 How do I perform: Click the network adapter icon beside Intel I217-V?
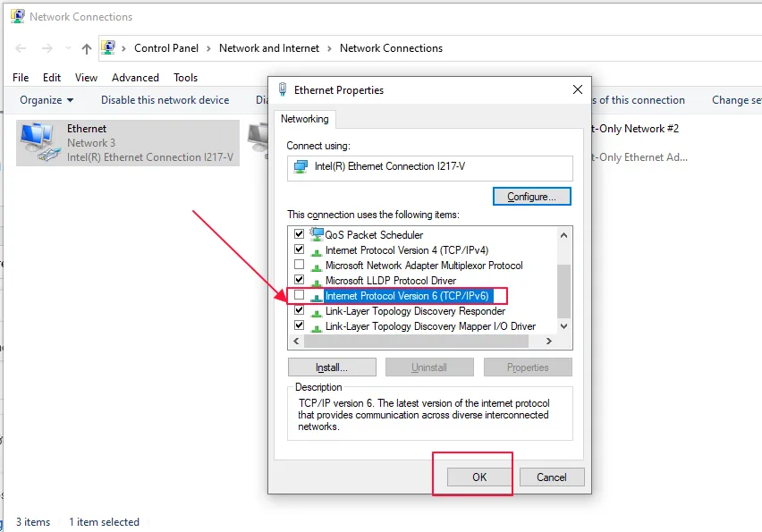click(301, 166)
